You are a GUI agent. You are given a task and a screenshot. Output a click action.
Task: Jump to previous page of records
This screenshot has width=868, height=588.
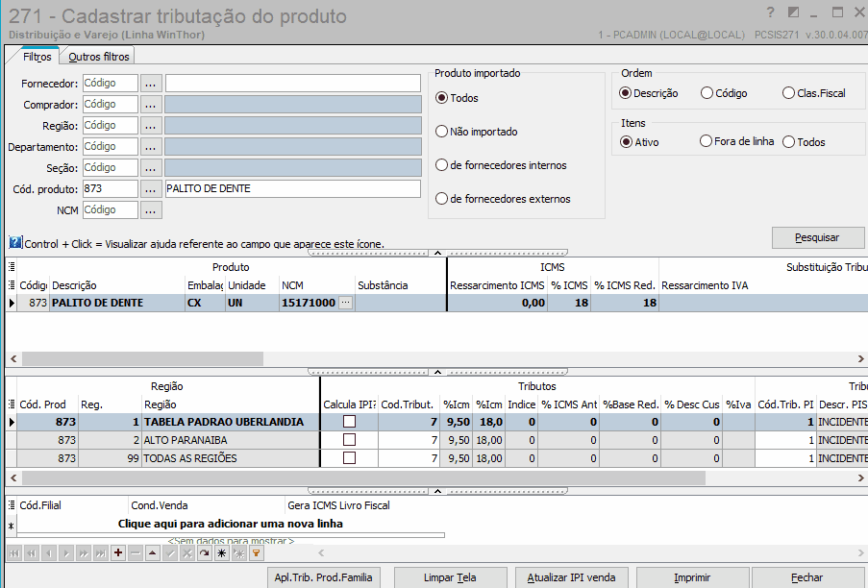(x=32, y=553)
